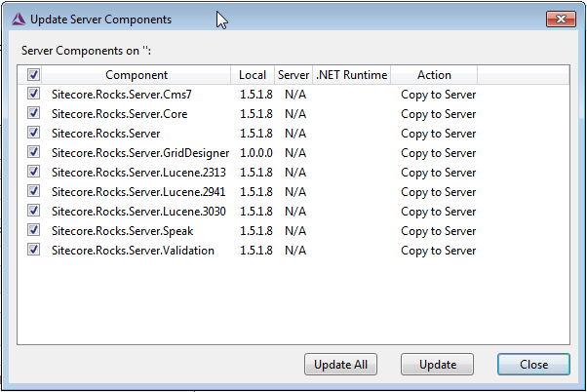Viewport: 587px width, 392px height.
Task: Toggle checkbox for Lucene.2313 component
Action: (x=33, y=172)
